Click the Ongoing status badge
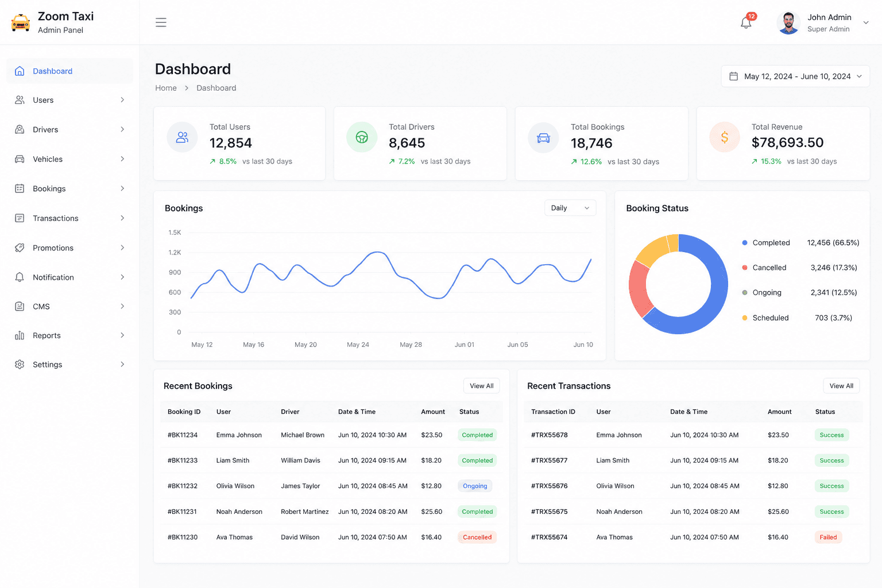The image size is (882, 588). click(x=475, y=486)
